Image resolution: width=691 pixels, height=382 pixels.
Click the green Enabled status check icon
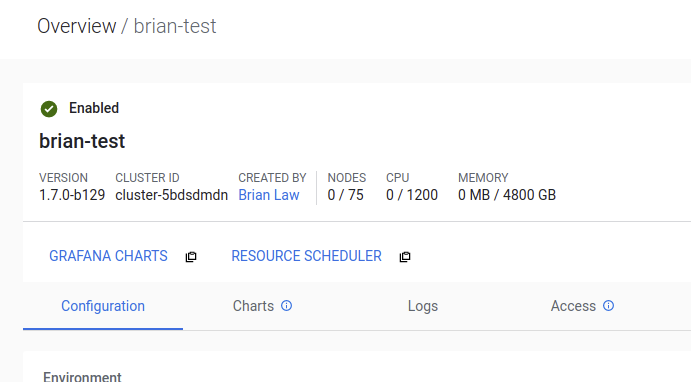coord(49,109)
